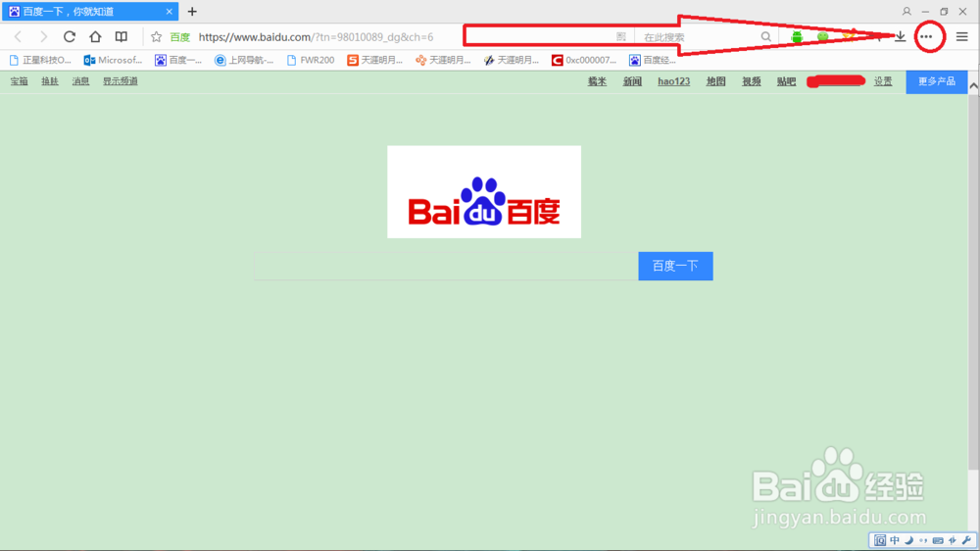Screen dimensions: 980x551
Task: Click the IME toolbar Q logo icon
Action: pyautogui.click(x=880, y=540)
